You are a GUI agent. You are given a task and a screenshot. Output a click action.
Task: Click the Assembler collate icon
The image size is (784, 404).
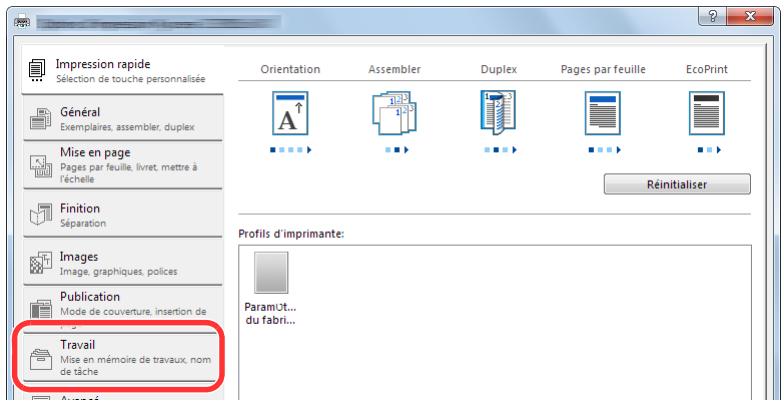[x=394, y=113]
